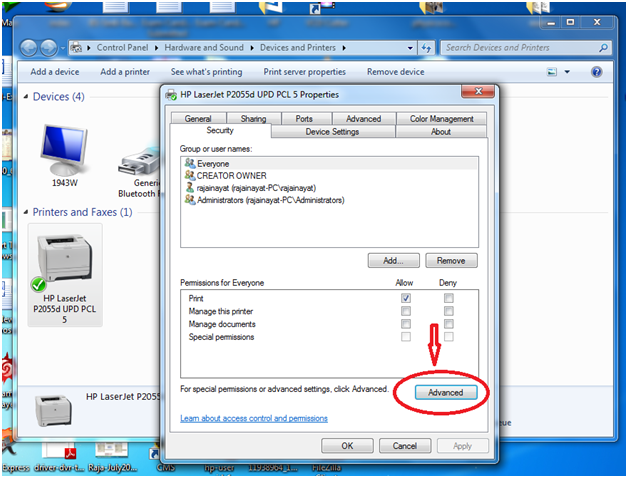
Task: Switch to the About tab
Action: [441, 131]
